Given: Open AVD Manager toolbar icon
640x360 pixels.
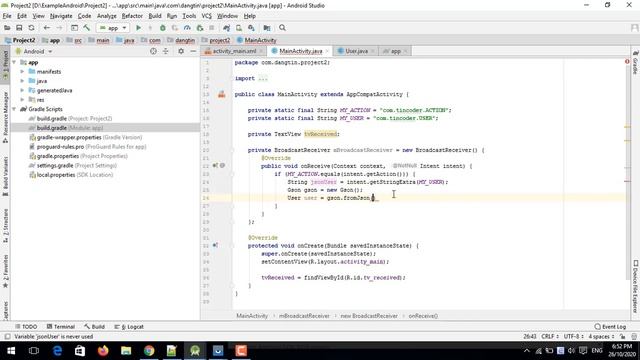Looking at the screenshot, I should (239, 28).
